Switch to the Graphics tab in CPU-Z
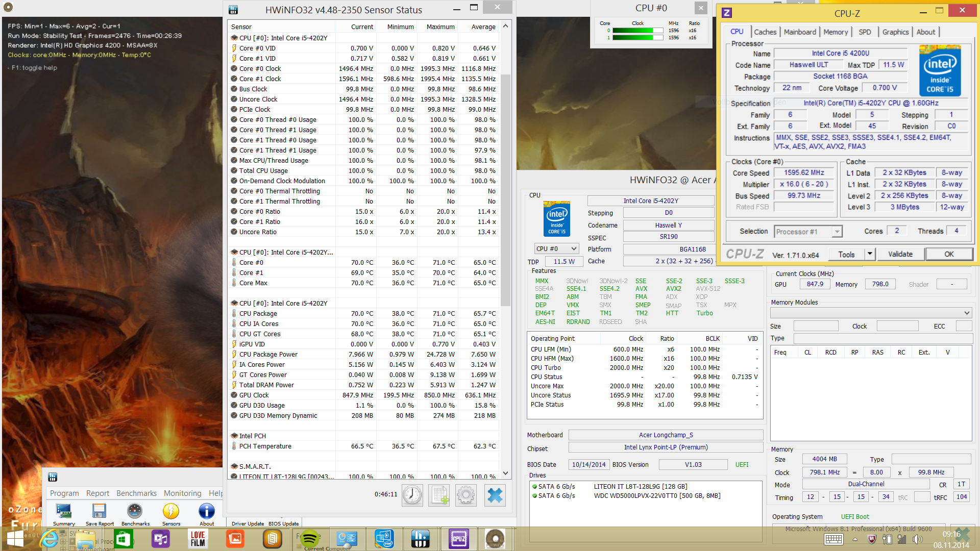Image resolution: width=980 pixels, height=551 pixels. [x=895, y=32]
